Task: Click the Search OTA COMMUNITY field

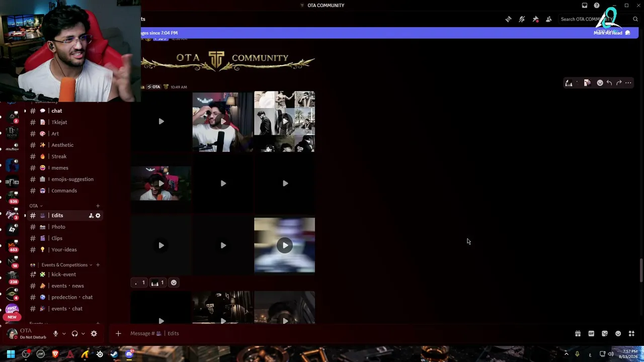Action: pyautogui.click(x=598, y=19)
